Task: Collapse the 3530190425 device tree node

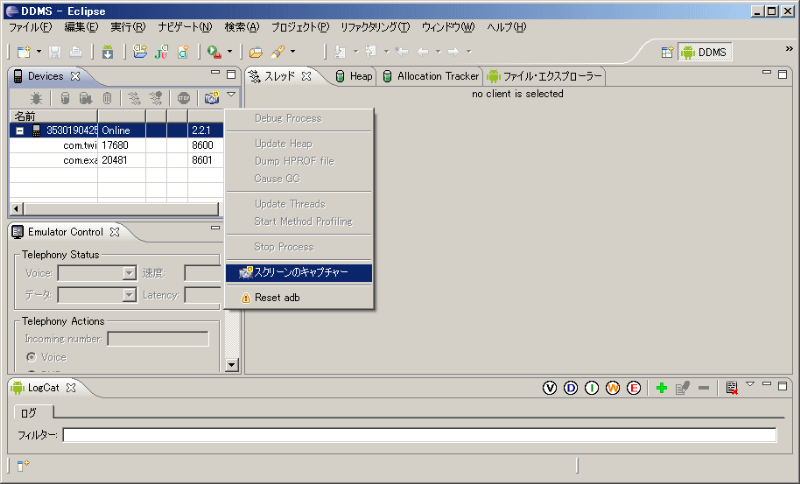Action: click(x=20, y=131)
